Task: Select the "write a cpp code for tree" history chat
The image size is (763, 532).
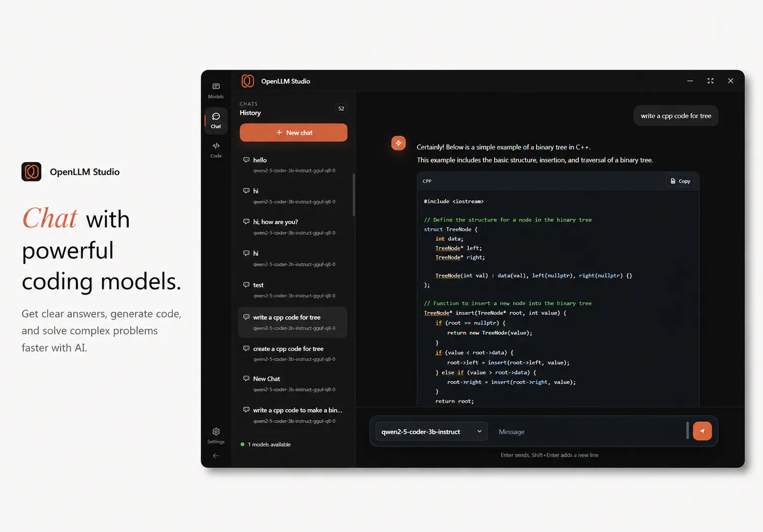Action: click(x=293, y=322)
